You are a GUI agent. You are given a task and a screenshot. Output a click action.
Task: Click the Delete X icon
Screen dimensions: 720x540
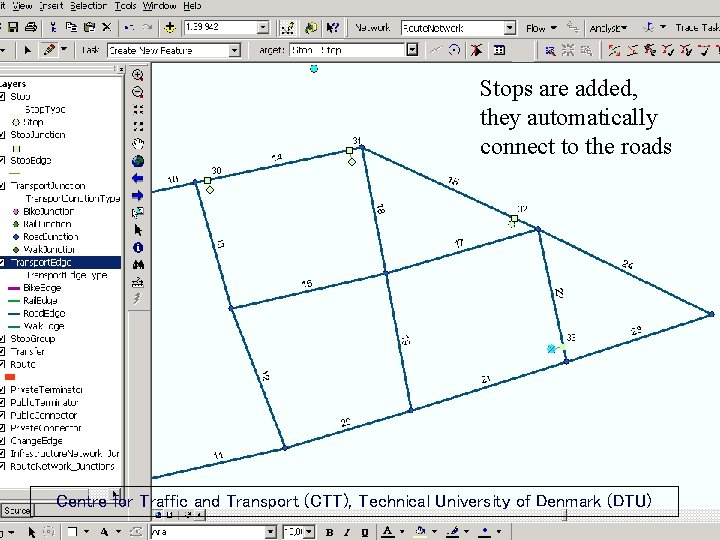107,28
